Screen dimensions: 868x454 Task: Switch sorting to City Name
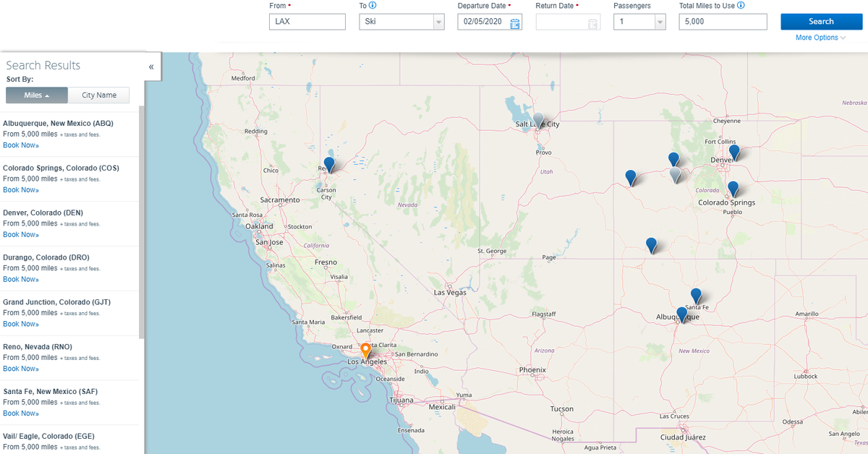click(x=98, y=95)
